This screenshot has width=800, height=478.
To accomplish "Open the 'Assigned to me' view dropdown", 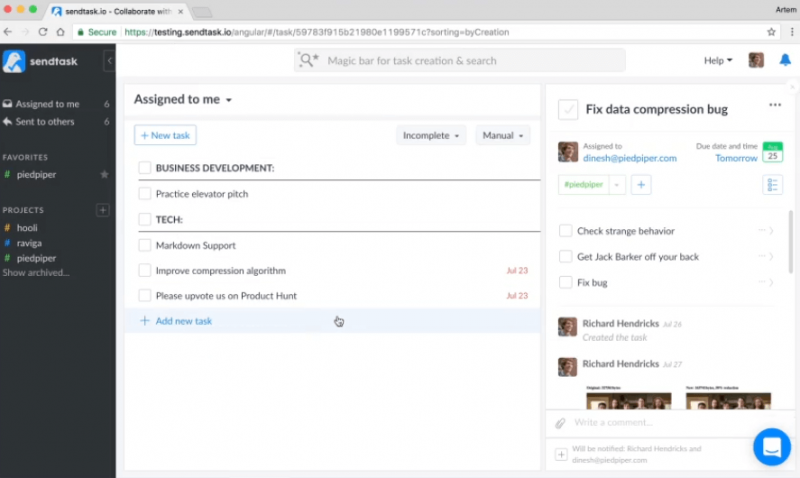I will pyautogui.click(x=183, y=99).
